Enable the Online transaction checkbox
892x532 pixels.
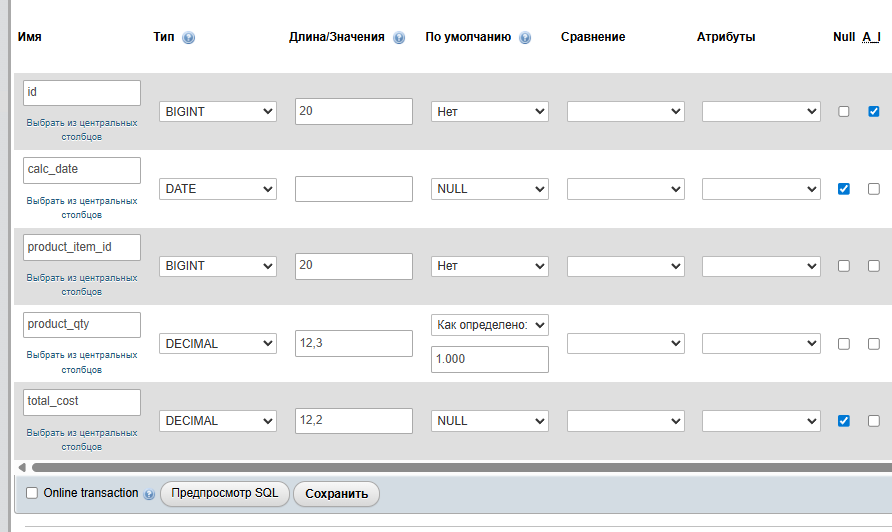tap(31, 493)
